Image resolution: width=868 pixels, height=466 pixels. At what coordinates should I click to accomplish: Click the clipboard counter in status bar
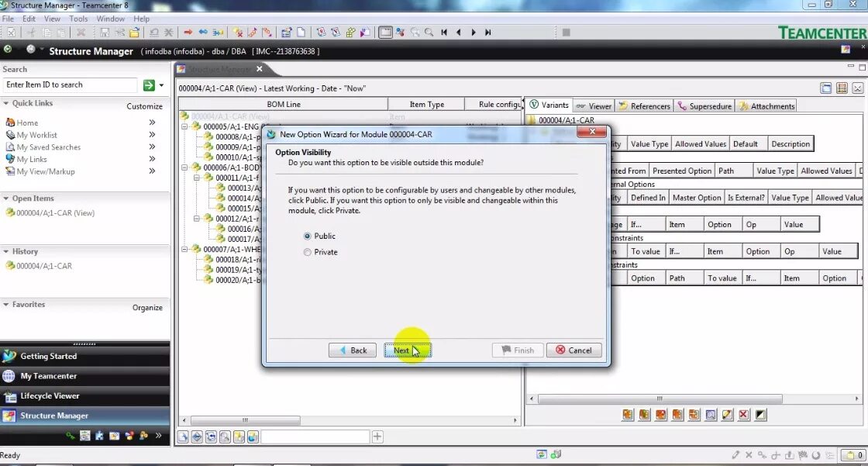[852, 455]
